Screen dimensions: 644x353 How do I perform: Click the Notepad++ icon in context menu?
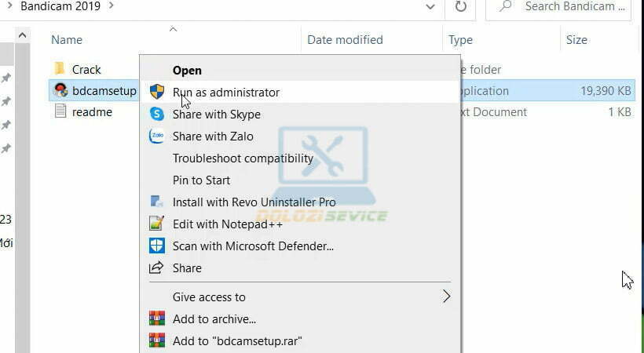(156, 224)
